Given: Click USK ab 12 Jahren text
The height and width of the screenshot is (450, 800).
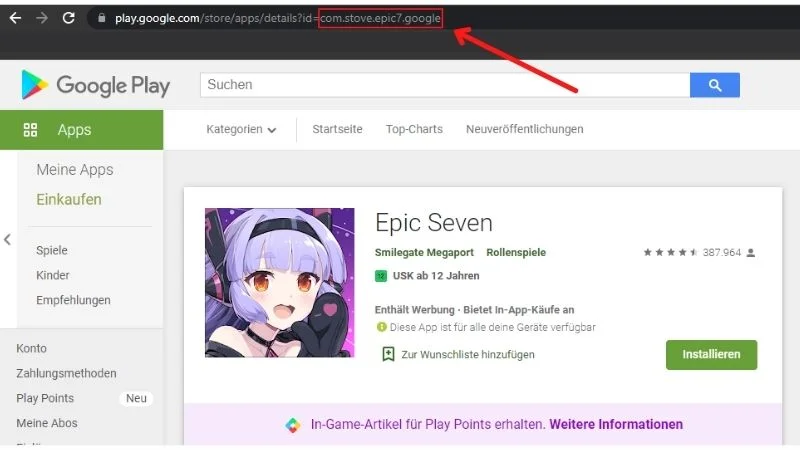Looking at the screenshot, I should 436,276.
